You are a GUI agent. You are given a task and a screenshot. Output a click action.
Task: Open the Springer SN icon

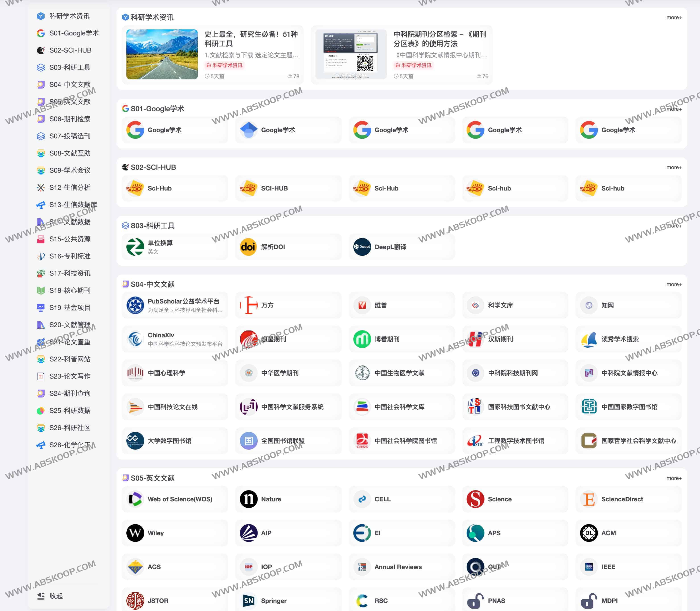tap(248, 601)
